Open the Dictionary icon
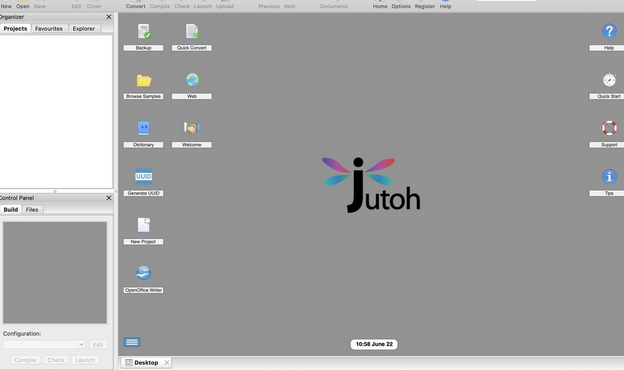Image resolution: width=624 pixels, height=370 pixels. click(x=144, y=128)
